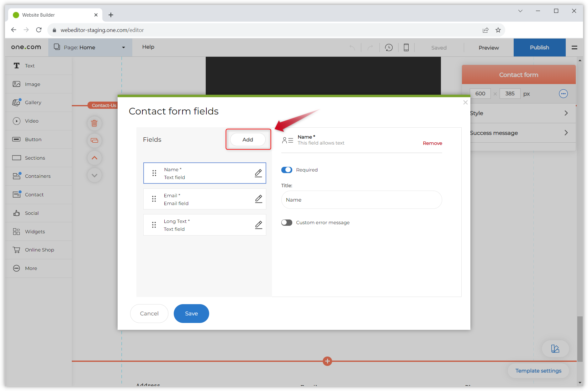Open the Online Shop cart item
The width and height of the screenshot is (588, 391).
click(x=39, y=250)
